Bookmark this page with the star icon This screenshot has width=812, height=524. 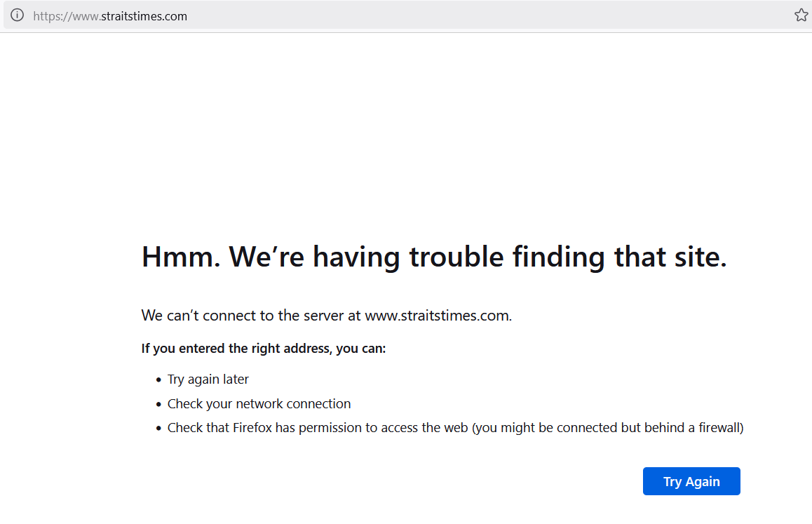pos(801,15)
